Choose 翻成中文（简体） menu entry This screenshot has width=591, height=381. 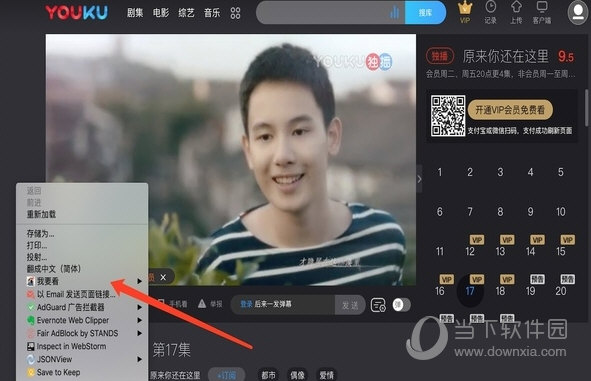[54, 269]
